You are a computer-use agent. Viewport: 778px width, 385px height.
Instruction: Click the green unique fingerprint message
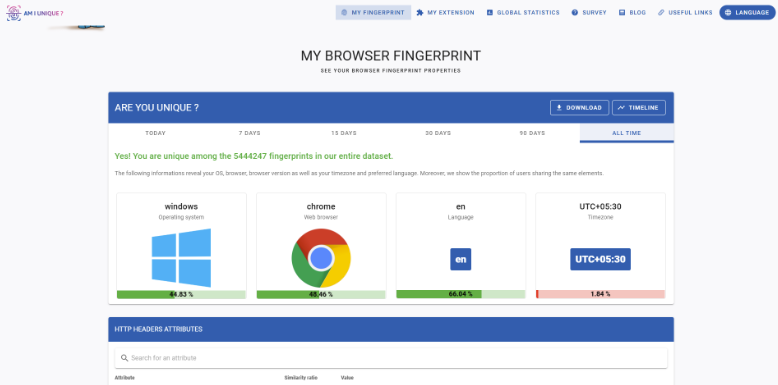[254, 156]
